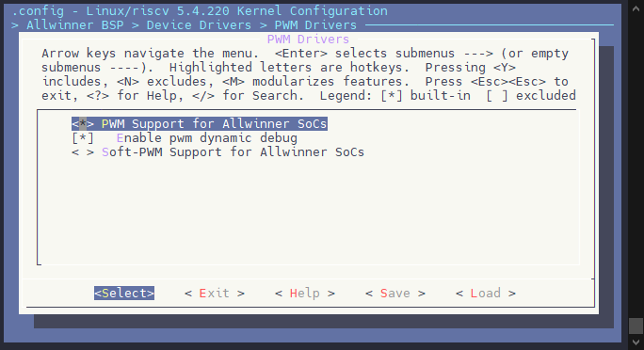Click PWM Drivers in breadcrumb path
Image resolution: width=644 pixels, height=350 pixels.
point(315,25)
